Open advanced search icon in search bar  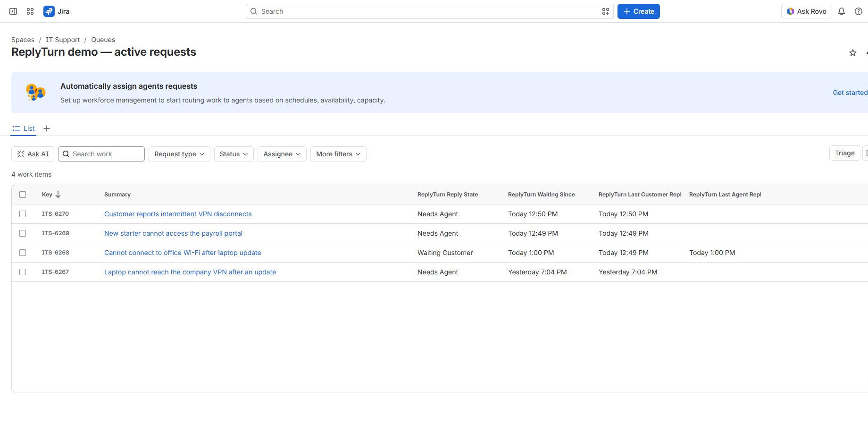[606, 11]
